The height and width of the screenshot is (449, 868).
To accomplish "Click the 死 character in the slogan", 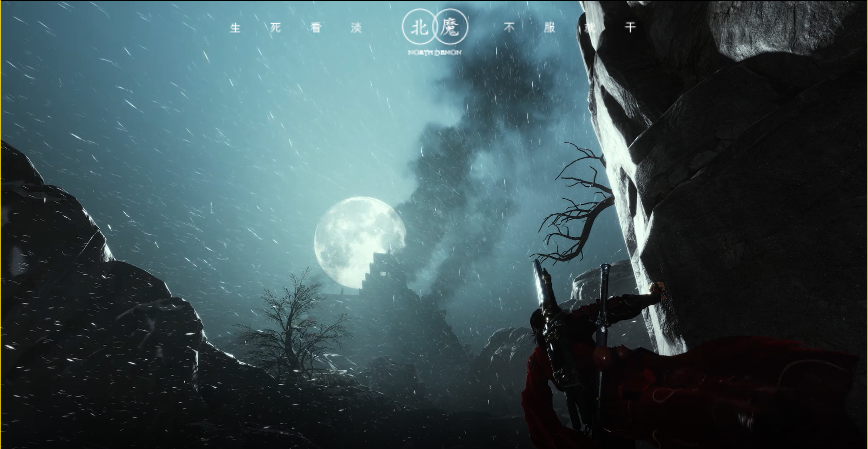I will [275, 28].
